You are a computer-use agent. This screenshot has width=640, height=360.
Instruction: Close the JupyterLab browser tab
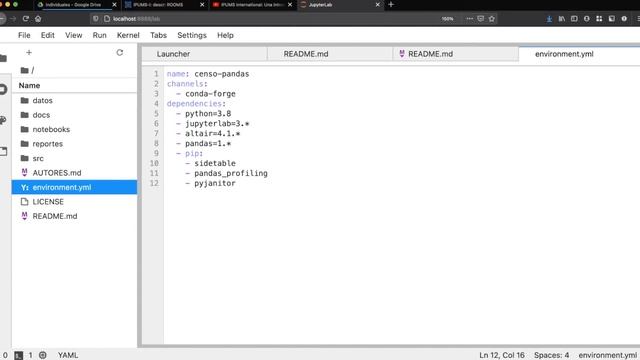[378, 5]
